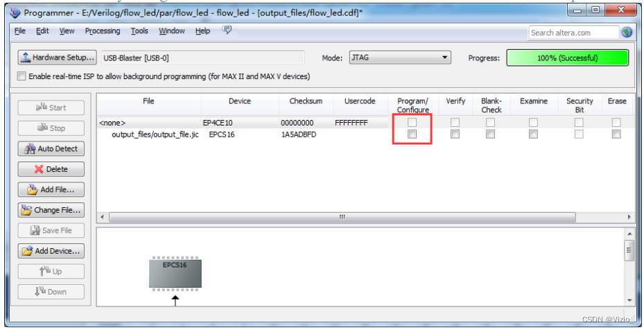Click the feedback speech-bubble icon in menu bar
Viewport: 644px width, 330px height.
point(227,30)
